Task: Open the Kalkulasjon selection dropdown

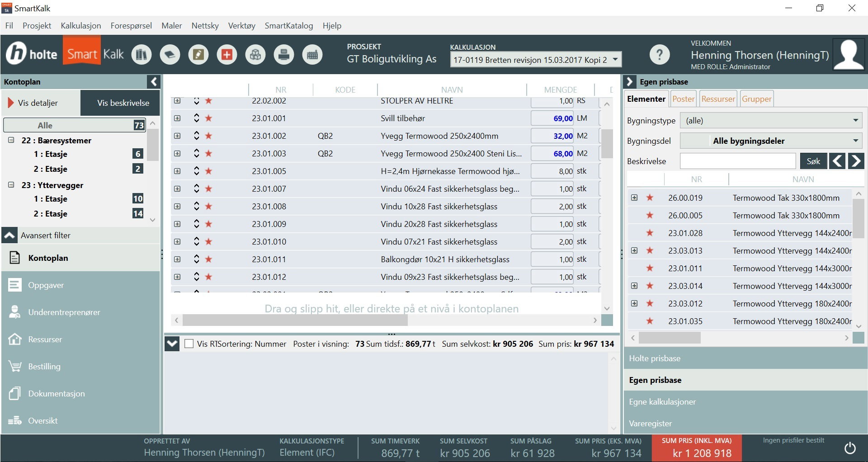Action: 615,60
